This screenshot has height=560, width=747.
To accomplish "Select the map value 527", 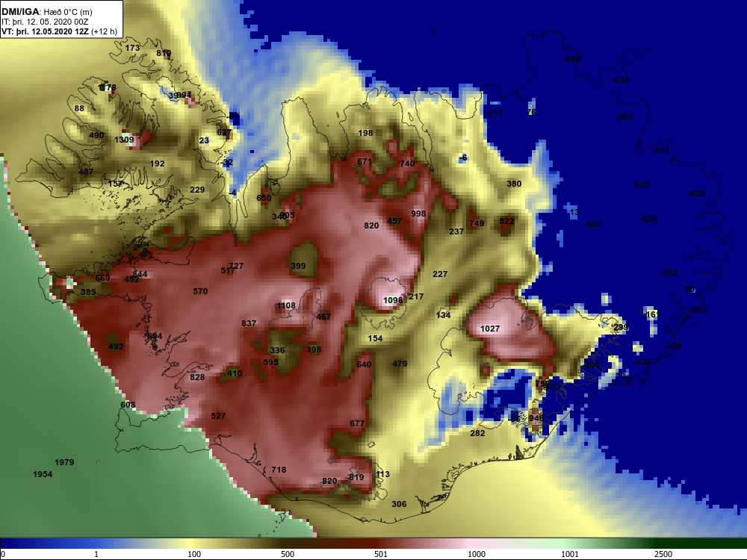I will click(218, 416).
